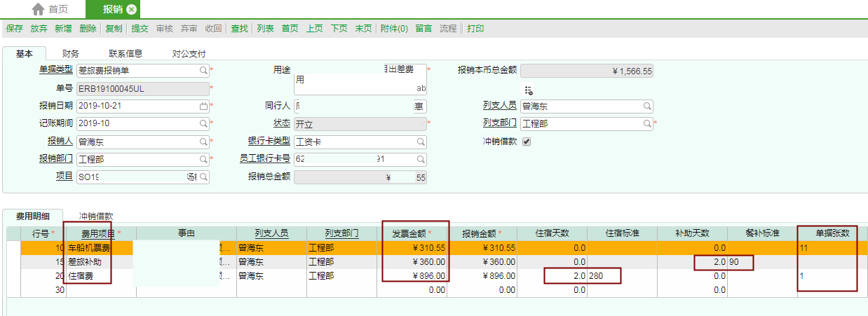
Task: Click the search icon in 列支部门 field
Action: [x=647, y=124]
